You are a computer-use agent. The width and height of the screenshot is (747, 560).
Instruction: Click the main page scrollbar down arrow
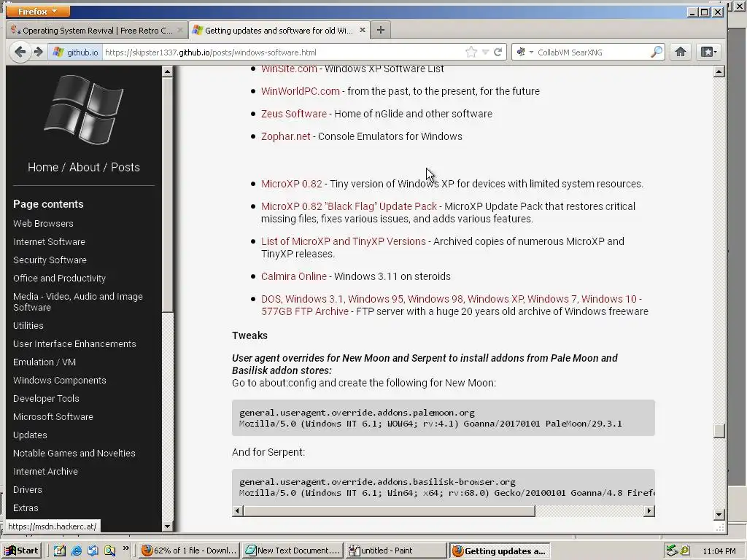coord(719,514)
